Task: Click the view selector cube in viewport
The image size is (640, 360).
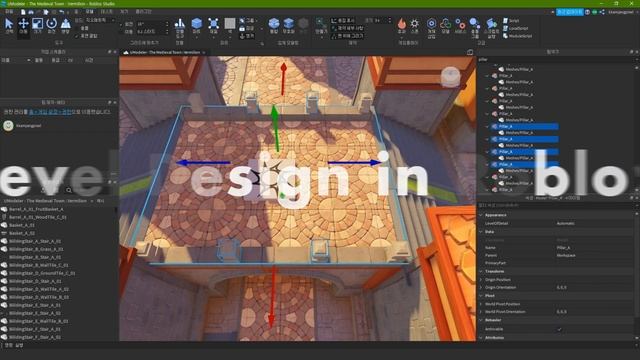Action: pyautogui.click(x=450, y=76)
